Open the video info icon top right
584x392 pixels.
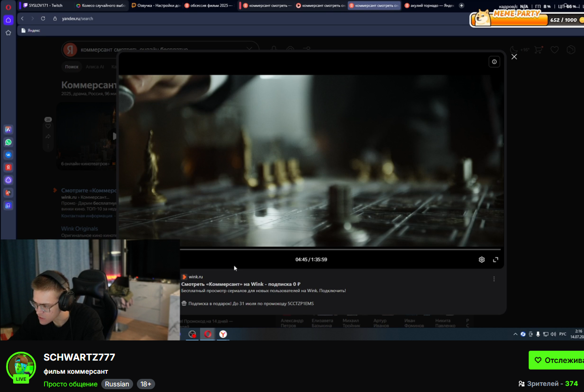494,62
